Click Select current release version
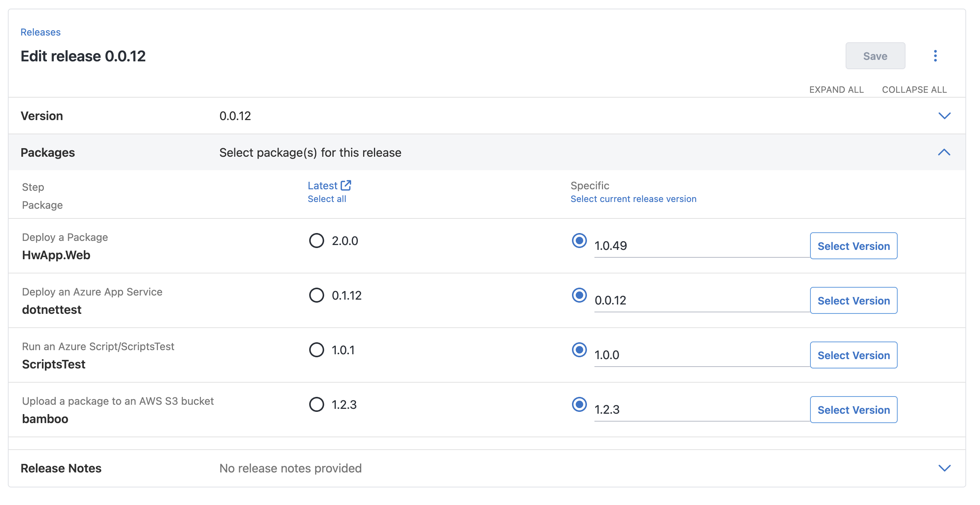This screenshot has height=505, width=980. pyautogui.click(x=633, y=199)
